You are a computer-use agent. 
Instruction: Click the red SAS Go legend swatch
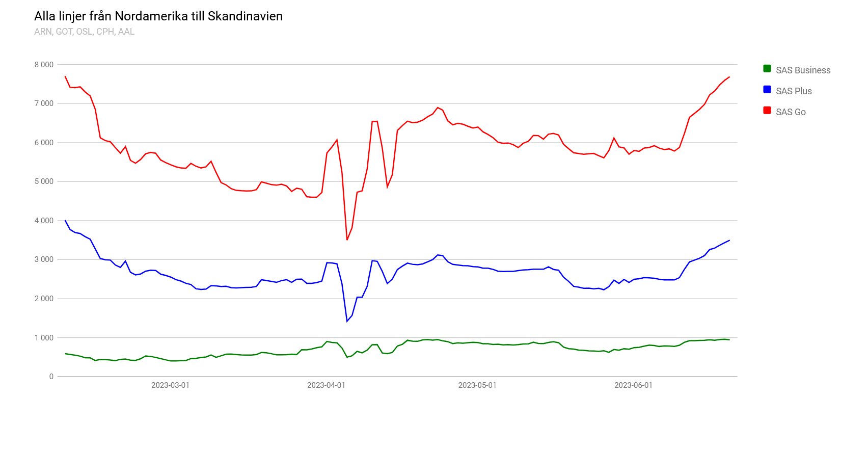pos(767,111)
